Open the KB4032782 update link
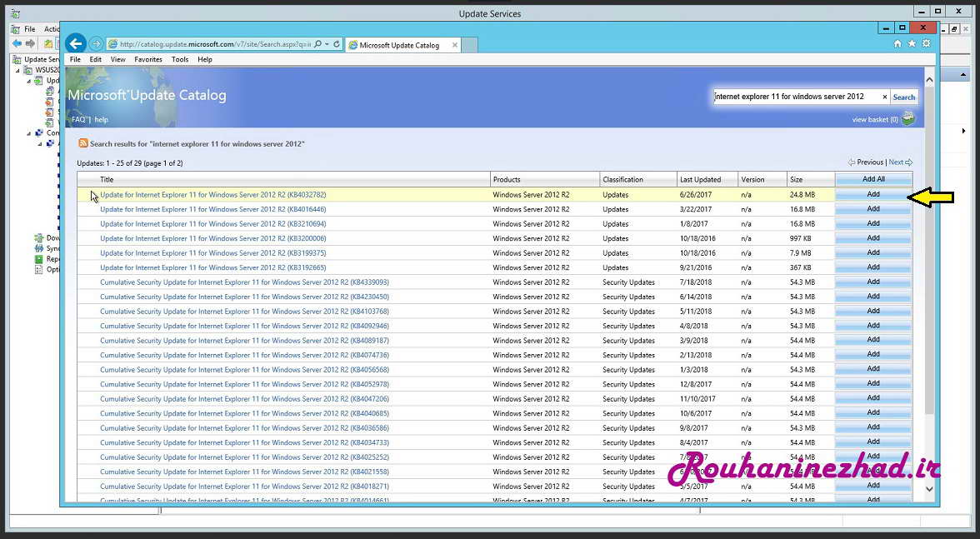980x539 pixels. (x=213, y=194)
